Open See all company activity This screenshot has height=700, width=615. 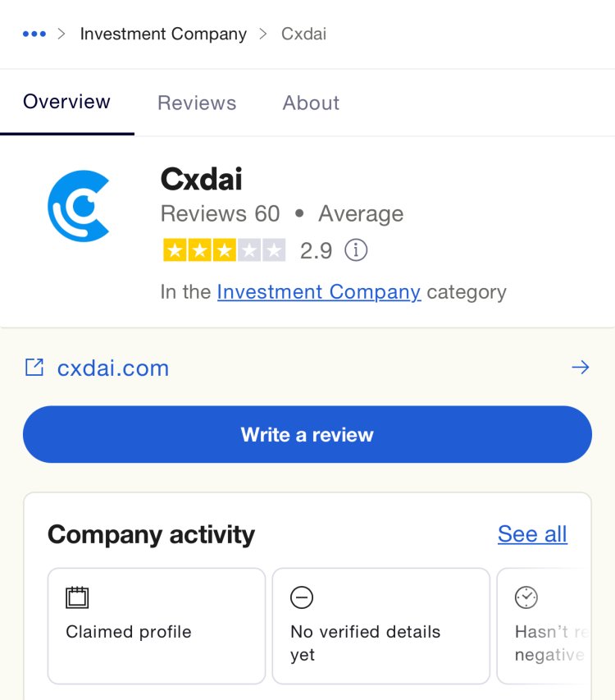532,534
